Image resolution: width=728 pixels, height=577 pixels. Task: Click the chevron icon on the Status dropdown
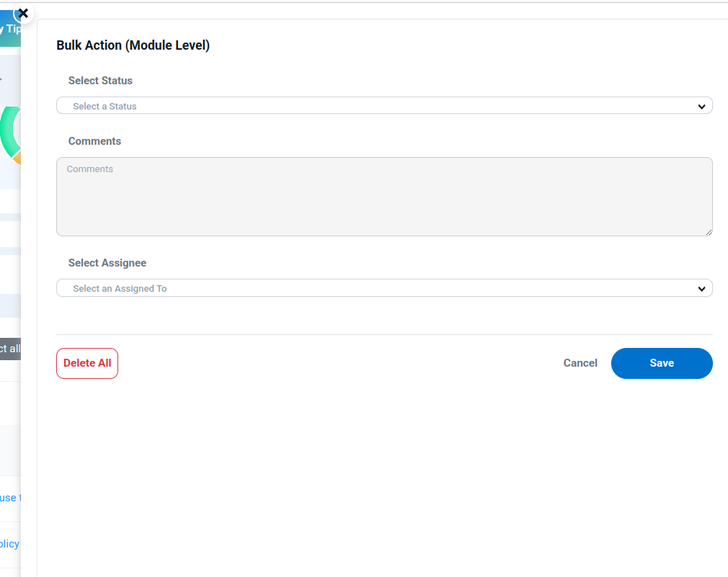(701, 105)
